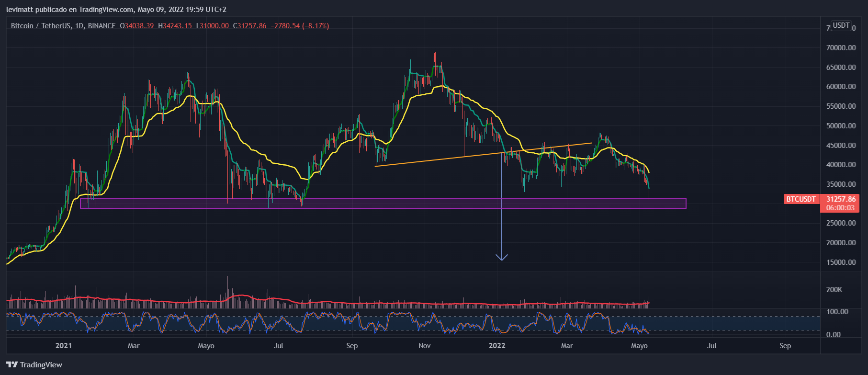Click the 31257.86 current price label
The height and width of the screenshot is (375, 868).
(x=841, y=199)
